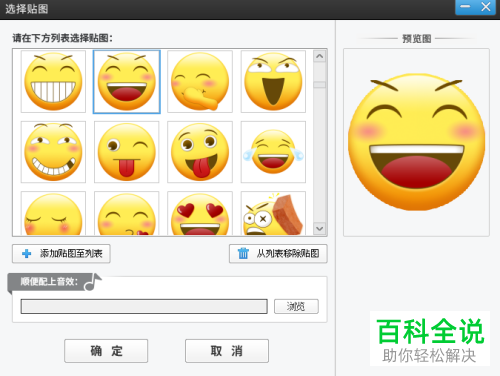Select the angry-brows shouting emoji sticker

(x=273, y=82)
